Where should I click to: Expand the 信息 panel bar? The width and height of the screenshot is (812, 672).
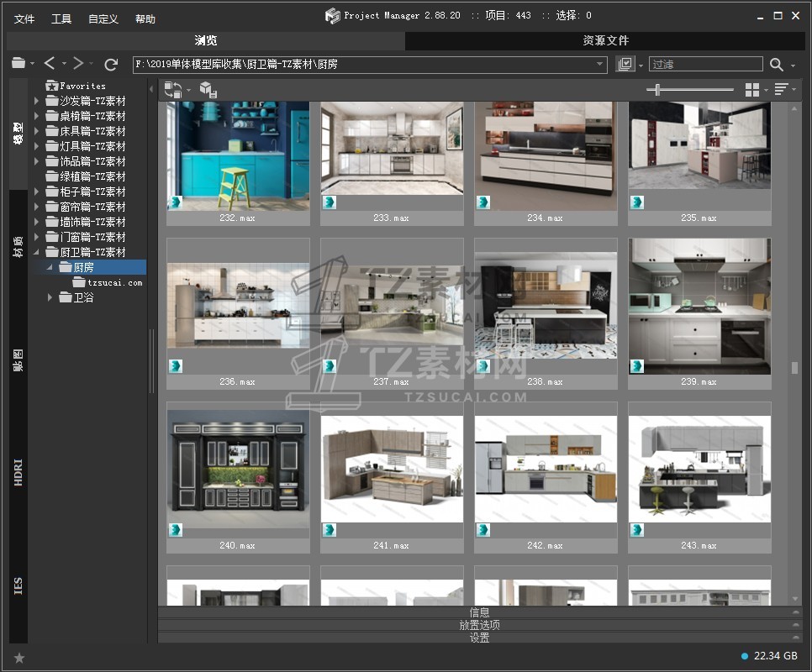(x=479, y=612)
